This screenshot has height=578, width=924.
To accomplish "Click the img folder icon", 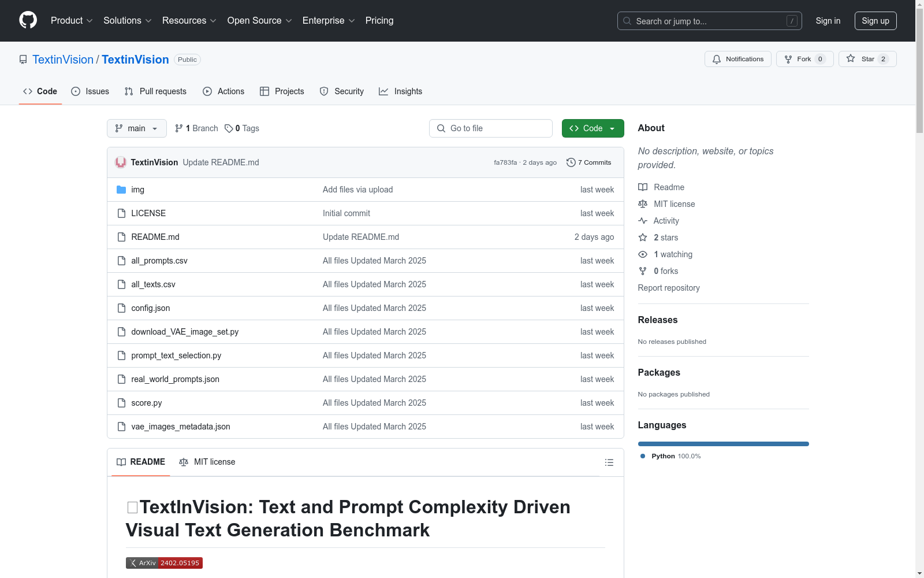I will [121, 190].
